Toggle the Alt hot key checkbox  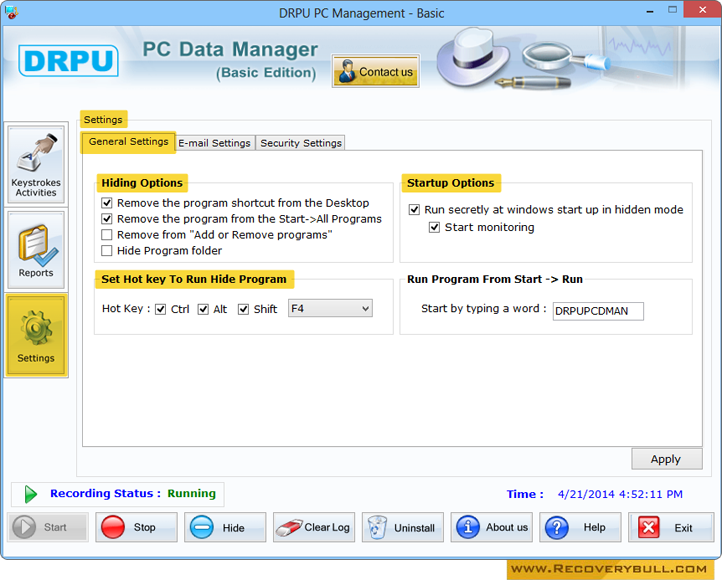click(x=203, y=309)
